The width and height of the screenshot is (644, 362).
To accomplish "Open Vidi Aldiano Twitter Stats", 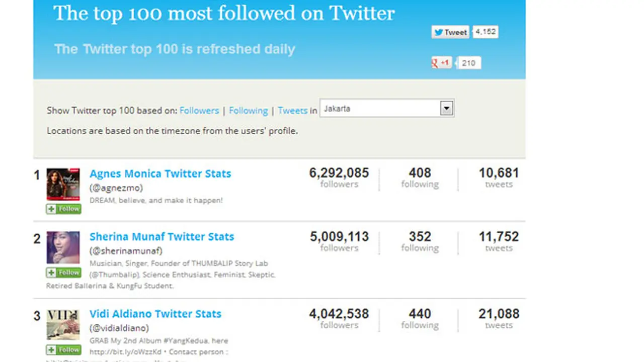I will tap(155, 313).
